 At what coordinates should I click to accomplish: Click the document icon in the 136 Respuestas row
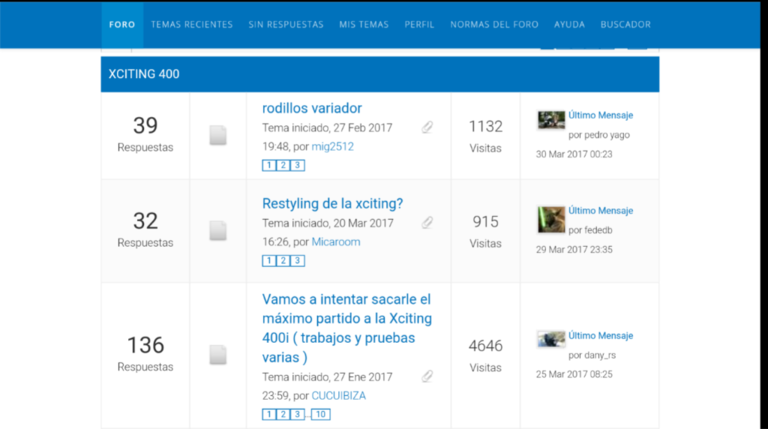click(218, 355)
